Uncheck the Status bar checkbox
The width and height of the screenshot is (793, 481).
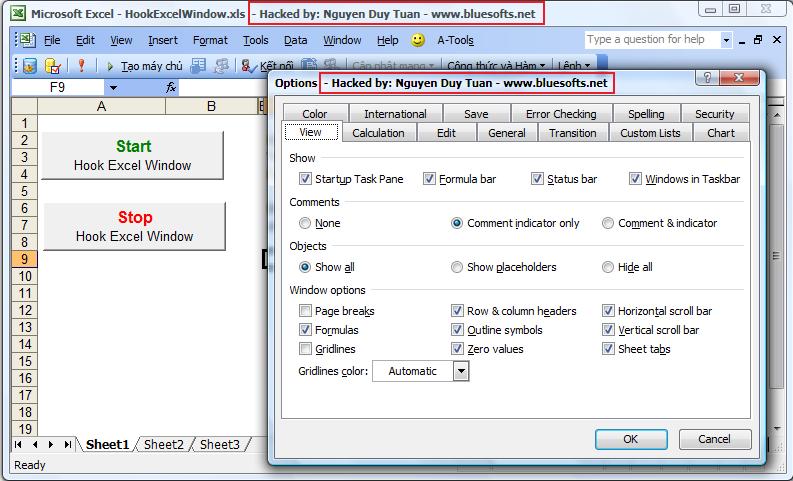click(537, 179)
